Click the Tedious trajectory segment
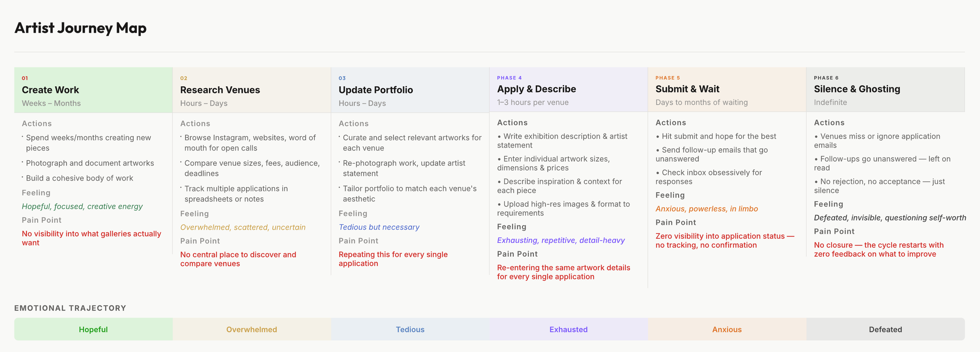This screenshot has height=352, width=980. [410, 329]
